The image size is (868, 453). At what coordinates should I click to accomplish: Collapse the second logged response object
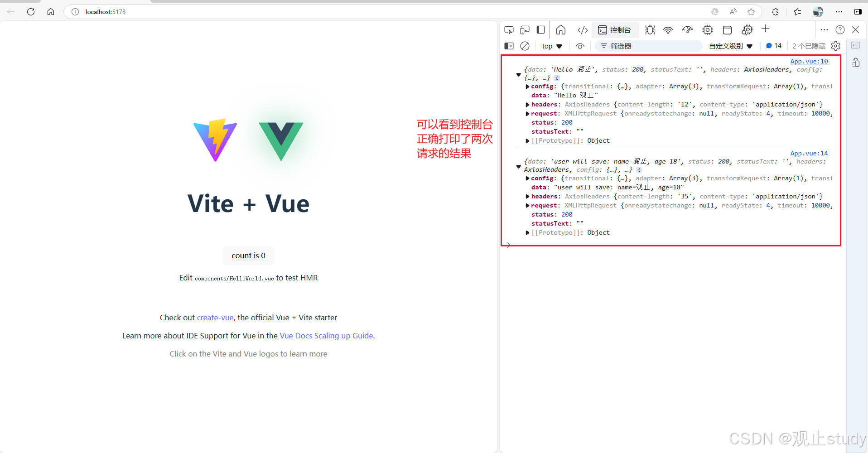click(519, 167)
